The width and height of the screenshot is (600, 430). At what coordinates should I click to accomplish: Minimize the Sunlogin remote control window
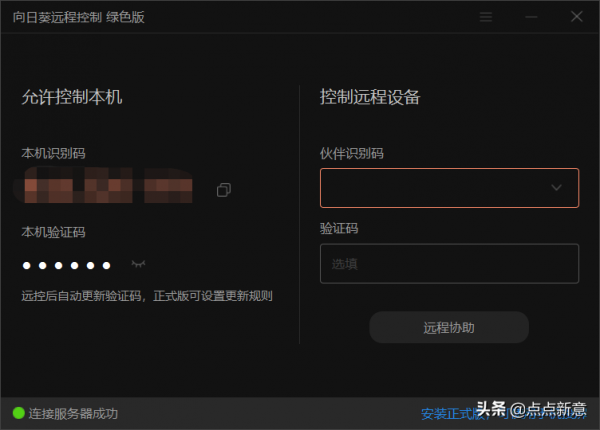(531, 17)
